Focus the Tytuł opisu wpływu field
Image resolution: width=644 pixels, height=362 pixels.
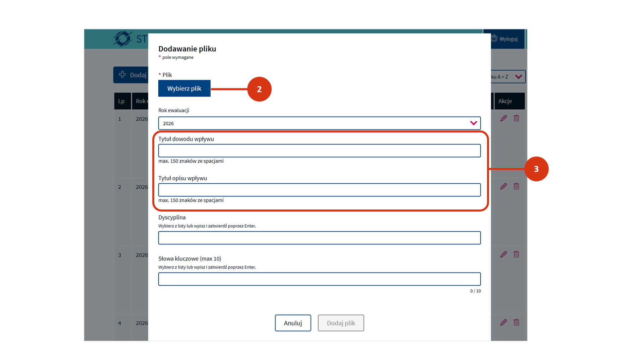(319, 190)
